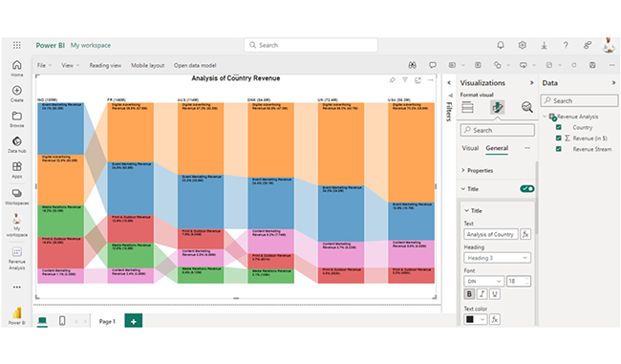Open Browse folder icon in sidebar
This screenshot has width=621, height=364.
point(16,119)
